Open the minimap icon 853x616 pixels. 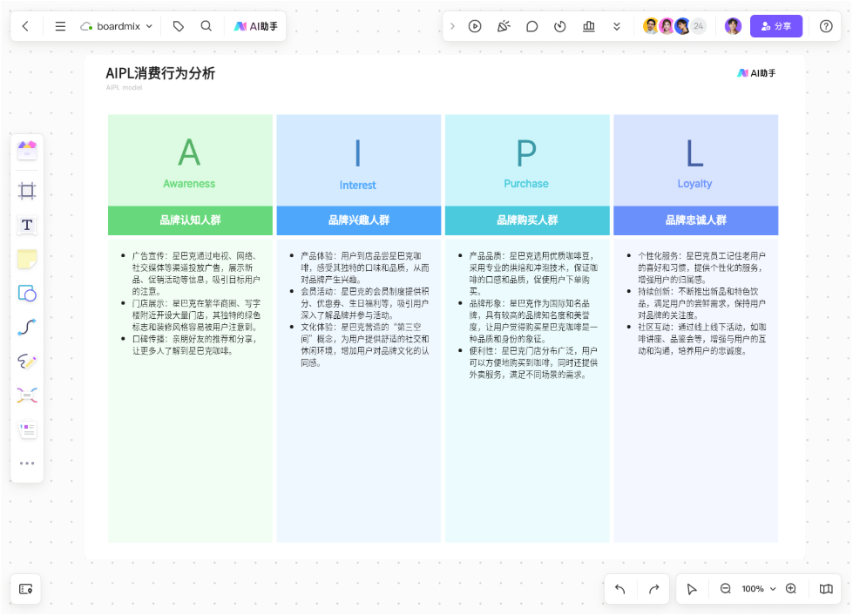coord(826,589)
